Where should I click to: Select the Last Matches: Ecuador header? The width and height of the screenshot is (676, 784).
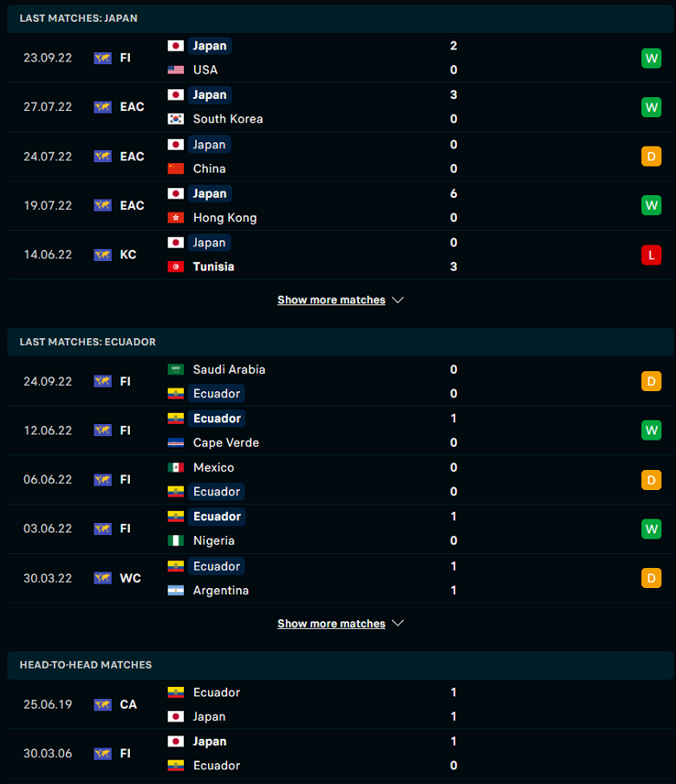pos(341,342)
